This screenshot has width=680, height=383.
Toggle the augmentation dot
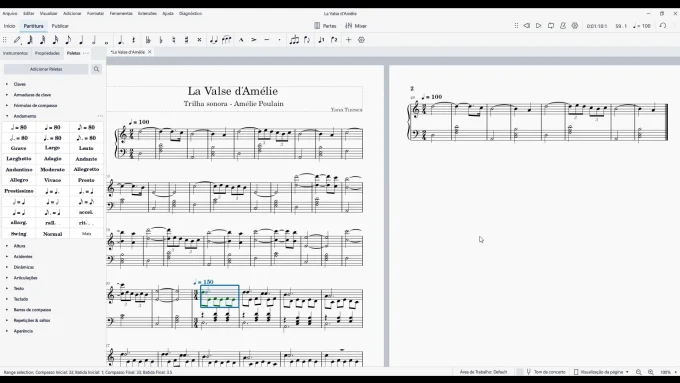(121, 40)
